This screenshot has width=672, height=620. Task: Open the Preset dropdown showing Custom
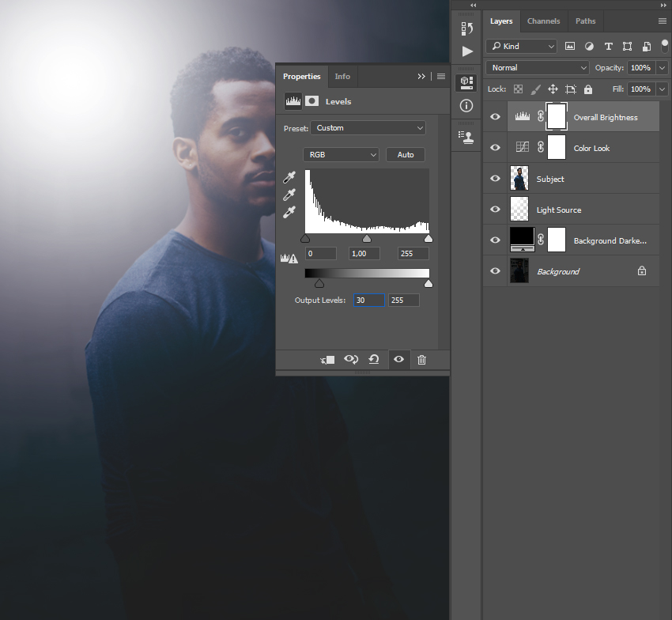(368, 128)
